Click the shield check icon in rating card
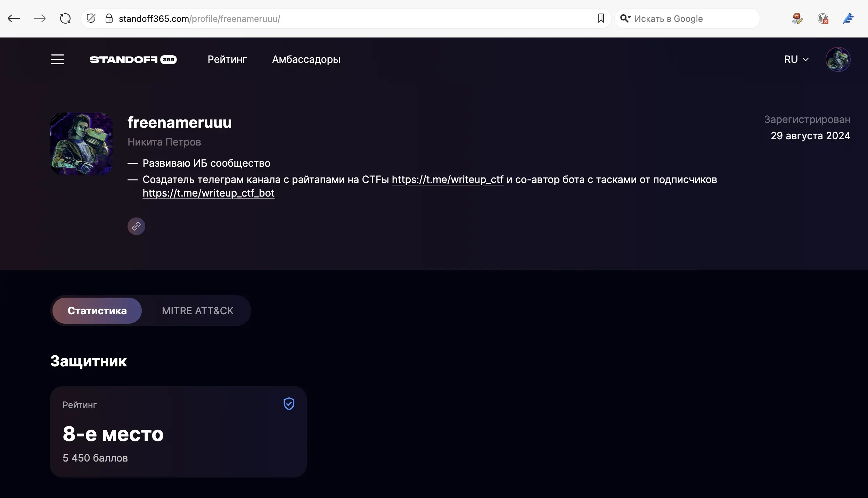 pyautogui.click(x=289, y=404)
